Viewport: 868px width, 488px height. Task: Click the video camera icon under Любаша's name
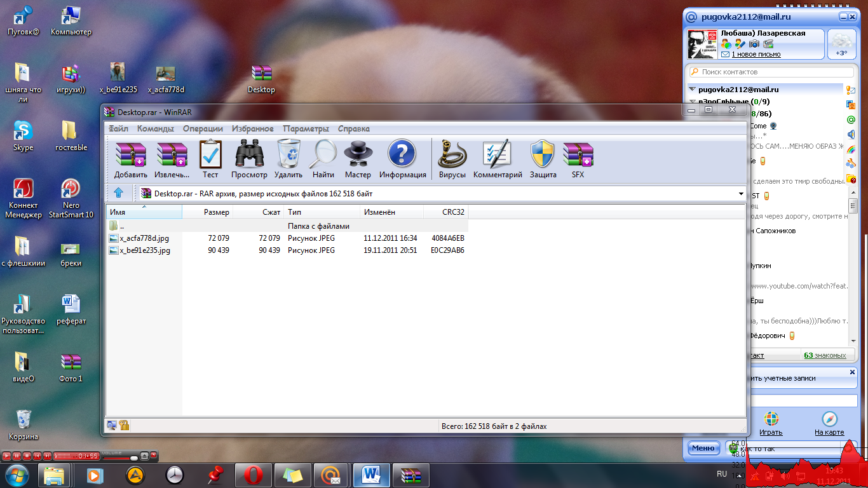point(768,44)
